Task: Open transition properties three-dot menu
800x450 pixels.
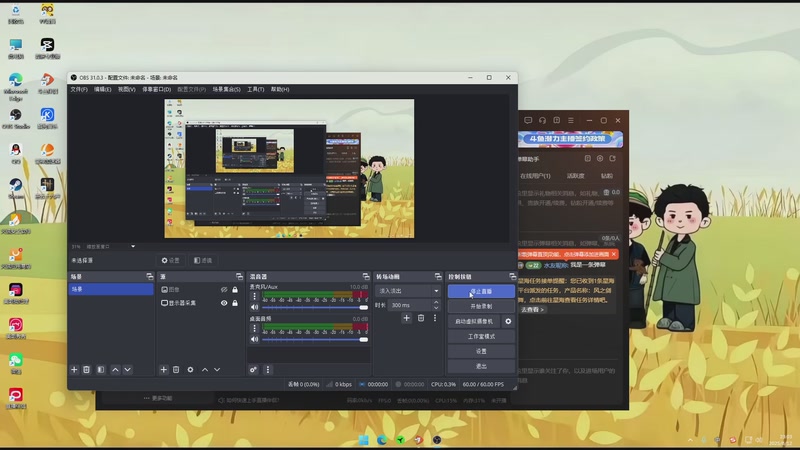Action: coord(435,318)
